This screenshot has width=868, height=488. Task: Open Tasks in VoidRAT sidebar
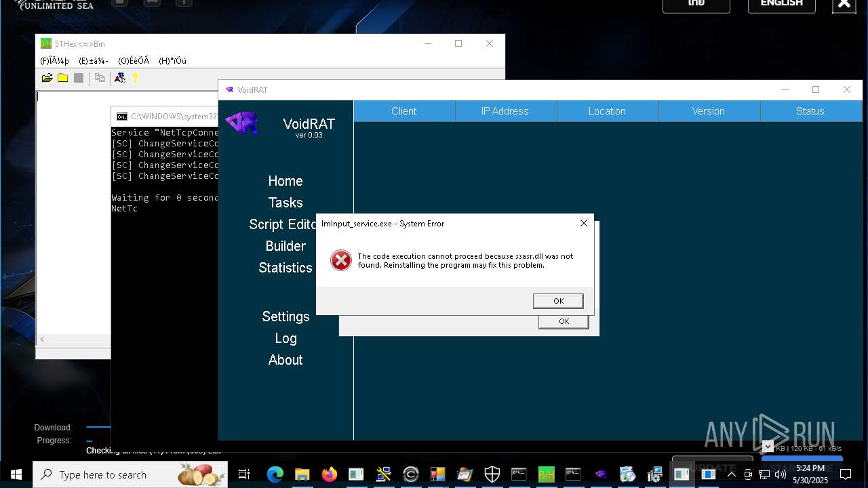(285, 203)
